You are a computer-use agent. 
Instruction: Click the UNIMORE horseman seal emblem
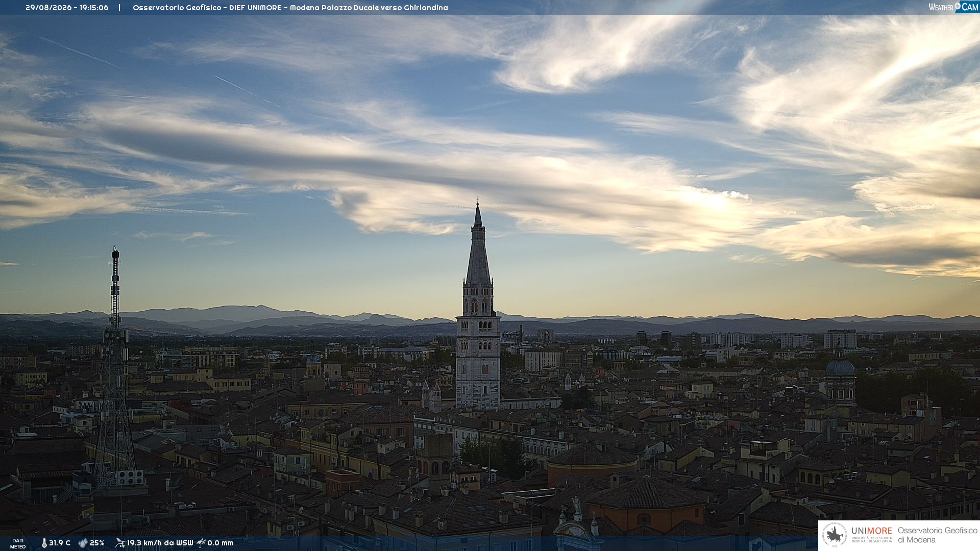click(x=835, y=535)
